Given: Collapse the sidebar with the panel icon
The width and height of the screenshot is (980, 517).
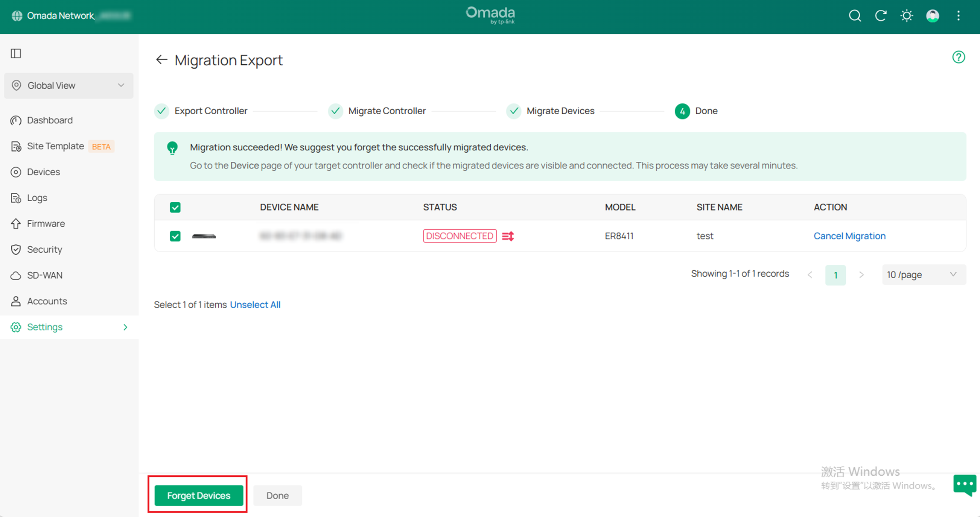Looking at the screenshot, I should (x=15, y=53).
